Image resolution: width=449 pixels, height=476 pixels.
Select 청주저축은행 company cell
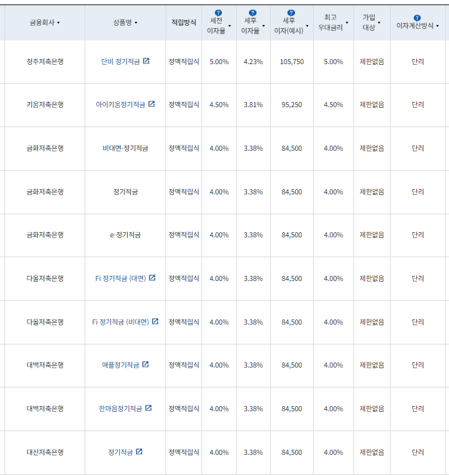click(45, 62)
